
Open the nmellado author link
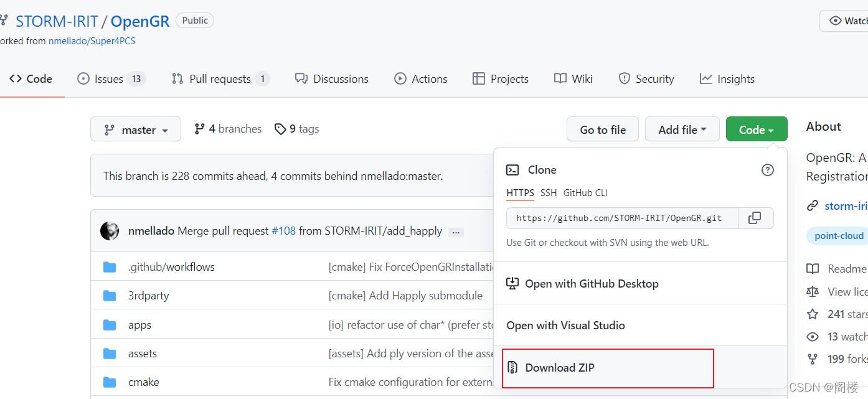(151, 231)
